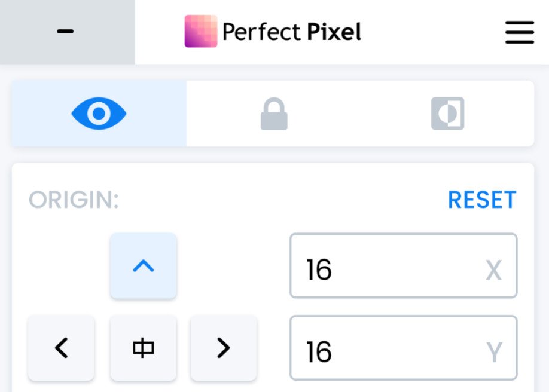Click the ORIGIN label
Screen dimensions: 549x392
pos(74,201)
